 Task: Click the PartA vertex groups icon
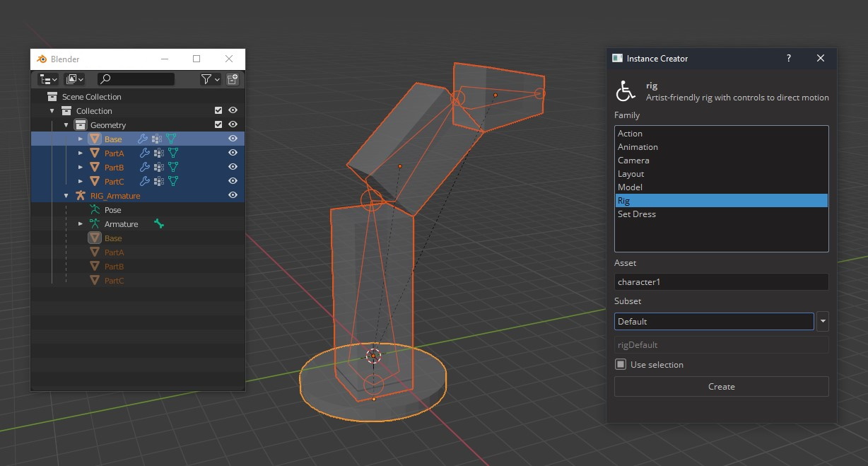point(158,153)
